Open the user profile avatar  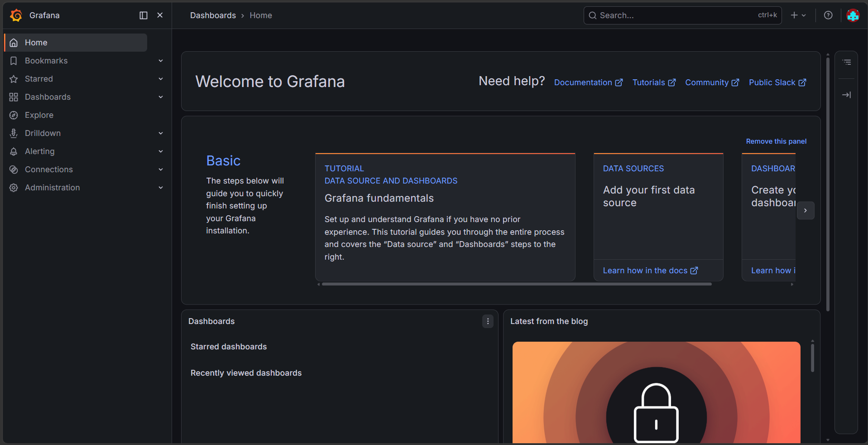point(853,15)
